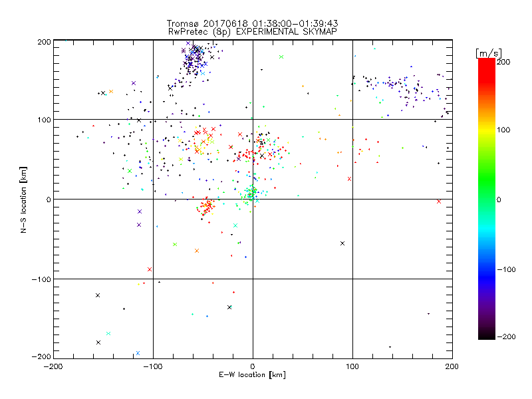
Task: Click the colorbar tick label -100
Action: [x=506, y=269]
